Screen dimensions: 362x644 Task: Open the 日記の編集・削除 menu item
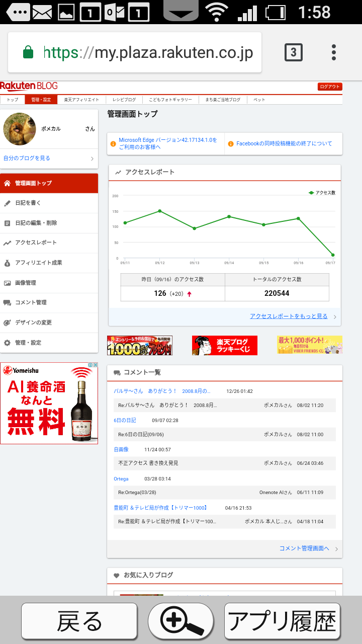coord(36,223)
